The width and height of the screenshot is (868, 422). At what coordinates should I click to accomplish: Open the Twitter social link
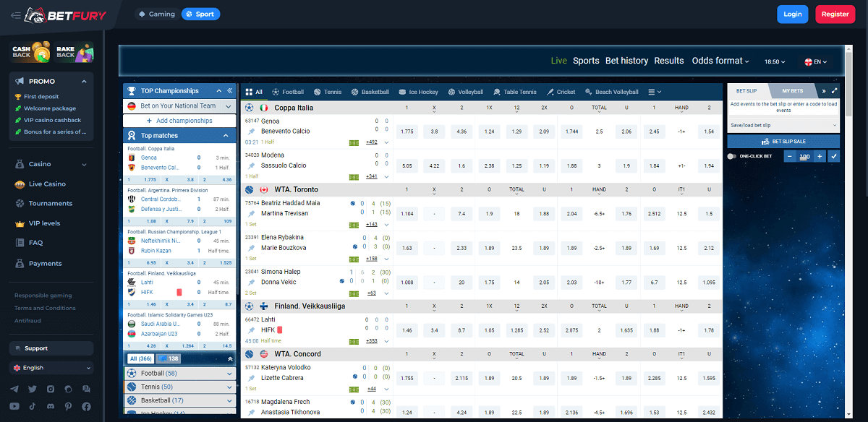[33, 389]
